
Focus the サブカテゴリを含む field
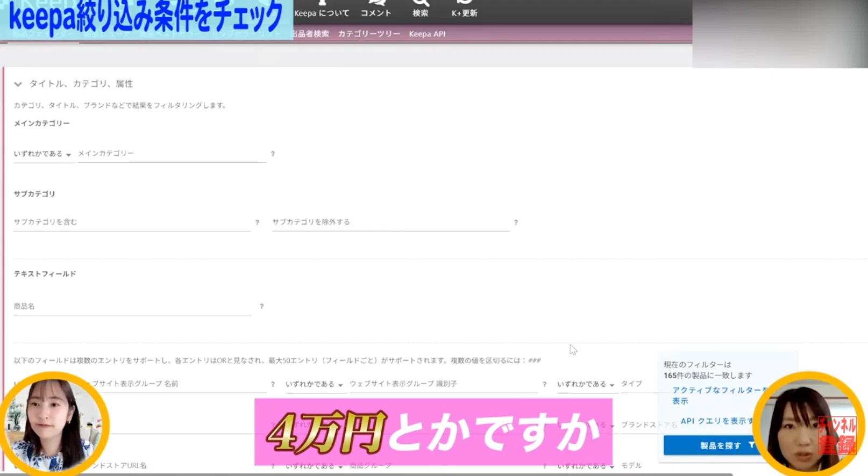click(132, 222)
